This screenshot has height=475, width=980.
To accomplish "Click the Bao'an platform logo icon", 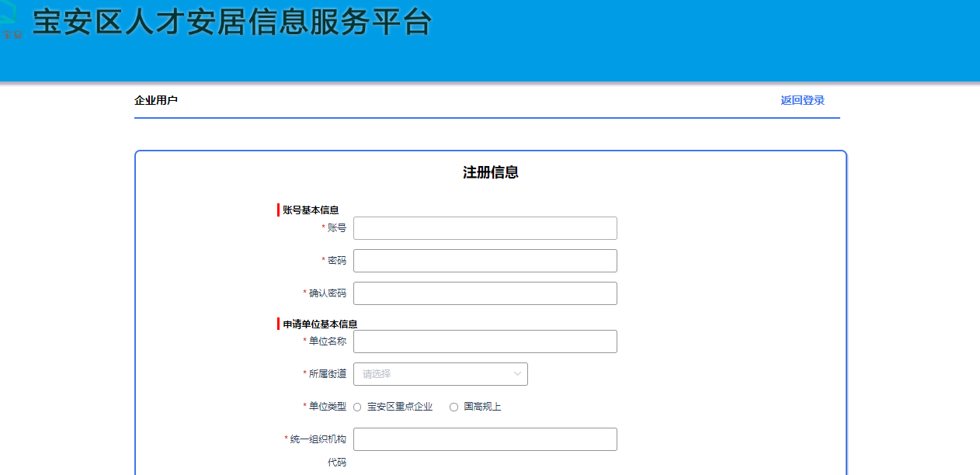I will [x=11, y=23].
